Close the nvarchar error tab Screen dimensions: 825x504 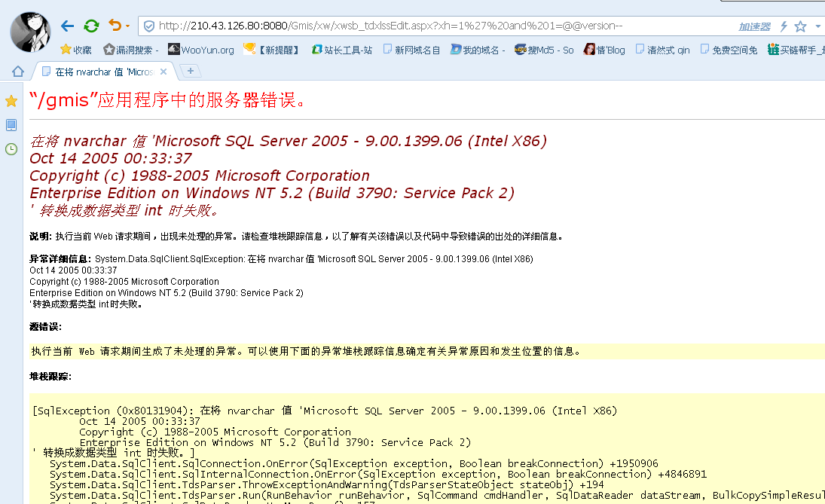[x=163, y=72]
